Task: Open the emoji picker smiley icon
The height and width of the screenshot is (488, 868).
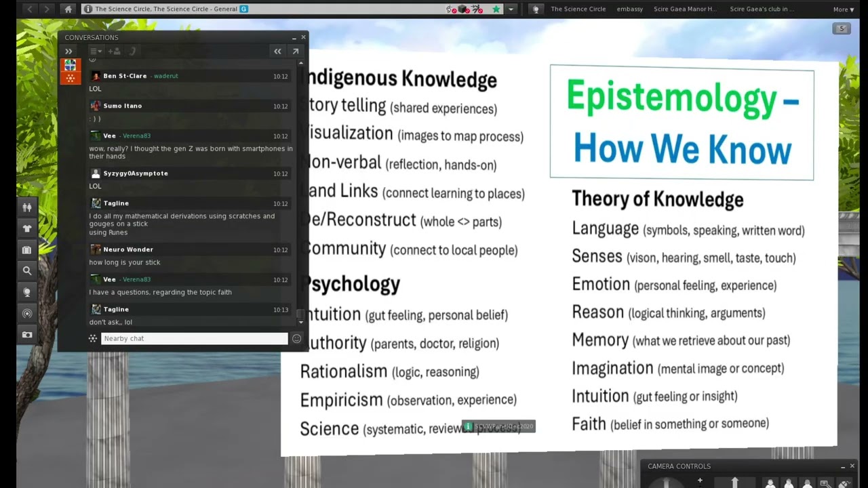Action: [x=296, y=338]
